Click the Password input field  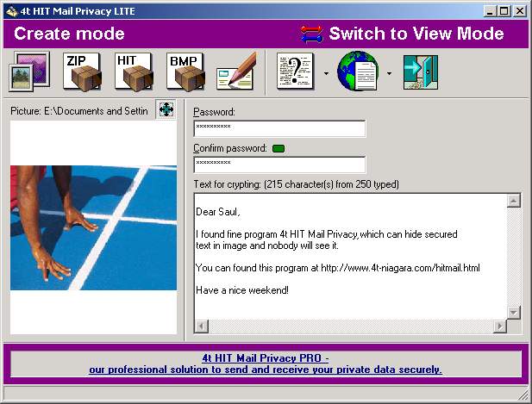point(279,128)
